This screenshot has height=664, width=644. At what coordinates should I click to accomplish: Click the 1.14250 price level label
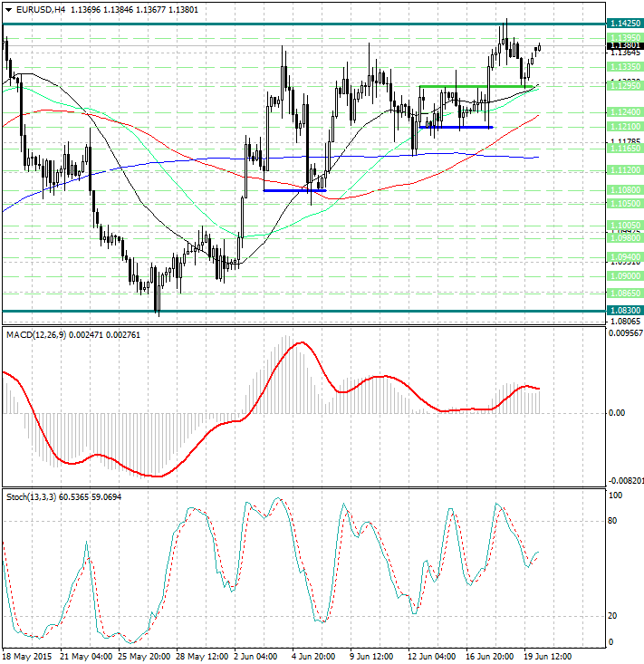[625, 23]
